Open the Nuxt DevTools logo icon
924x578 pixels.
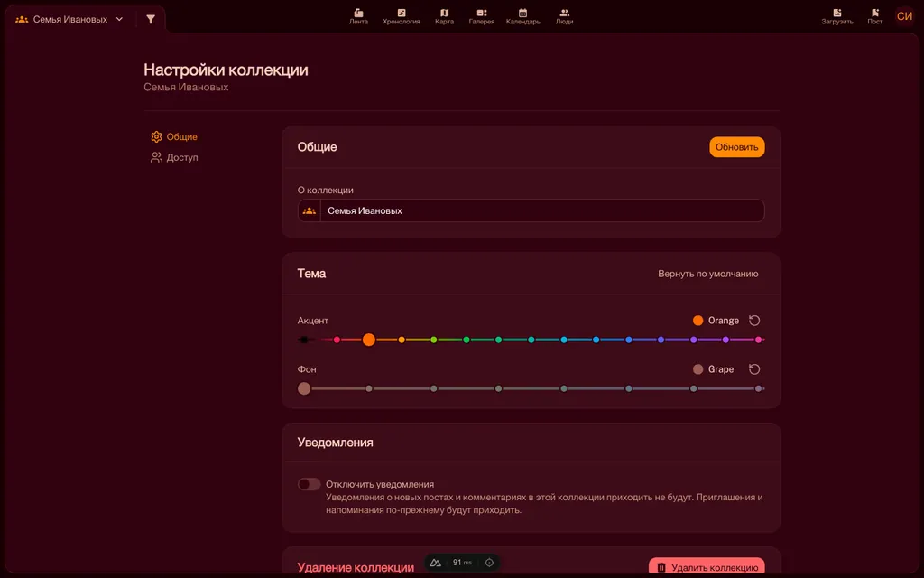(x=436, y=563)
